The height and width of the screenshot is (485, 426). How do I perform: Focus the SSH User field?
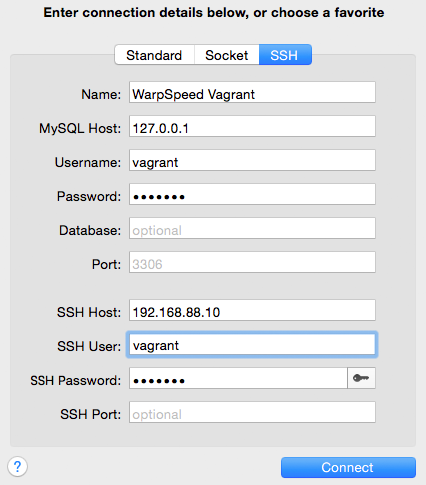pyautogui.click(x=252, y=344)
